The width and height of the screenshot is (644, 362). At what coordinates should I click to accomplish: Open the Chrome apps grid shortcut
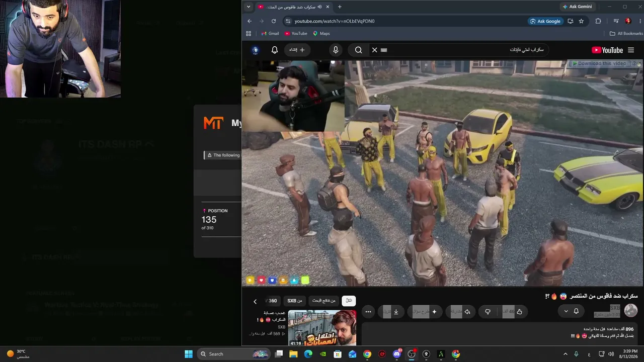(249, 34)
